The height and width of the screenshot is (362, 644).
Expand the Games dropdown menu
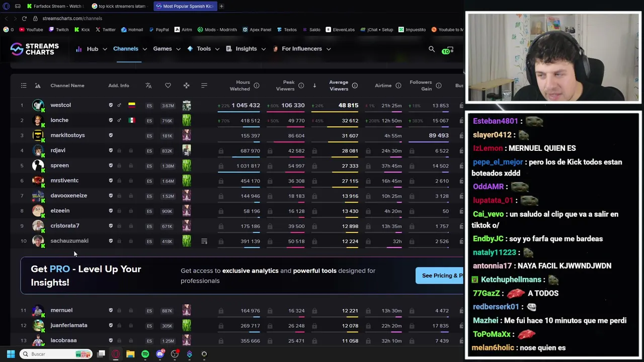click(166, 49)
